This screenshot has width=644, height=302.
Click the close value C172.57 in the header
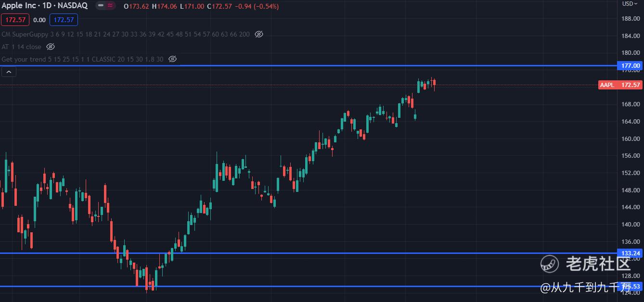coord(219,6)
